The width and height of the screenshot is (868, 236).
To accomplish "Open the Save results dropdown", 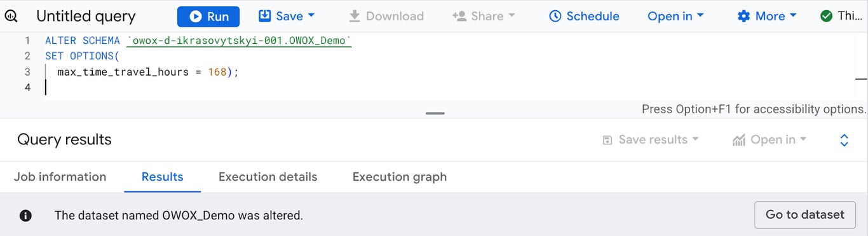I will 650,140.
